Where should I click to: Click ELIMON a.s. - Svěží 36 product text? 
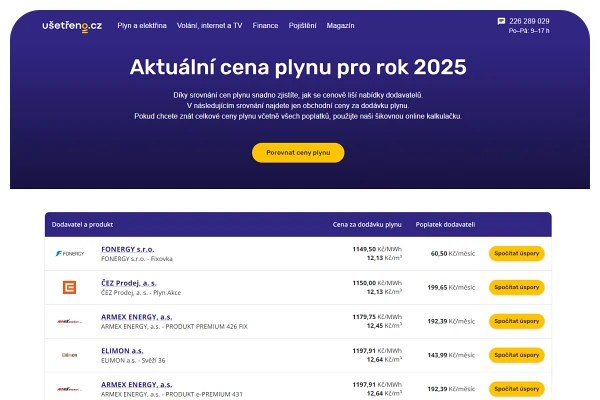[x=133, y=361]
